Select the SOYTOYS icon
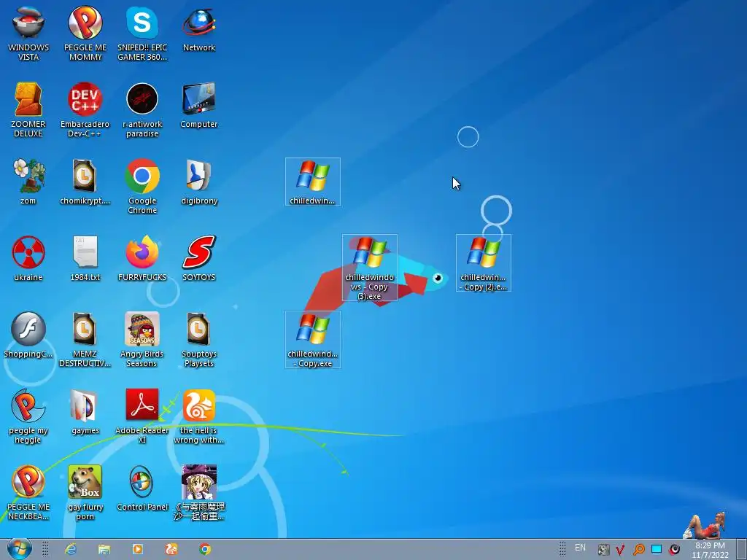The height and width of the screenshot is (560, 747). [x=198, y=259]
